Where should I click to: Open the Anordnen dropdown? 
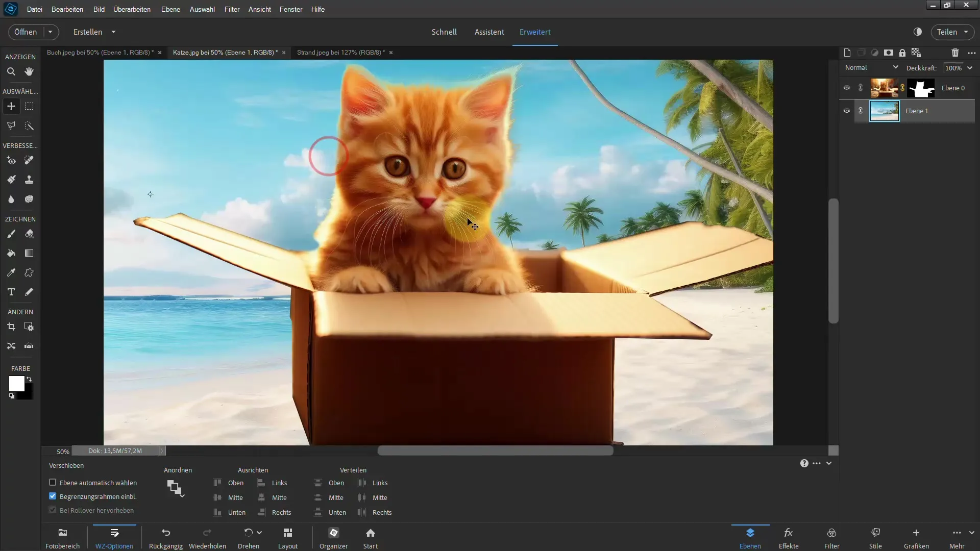tap(175, 488)
